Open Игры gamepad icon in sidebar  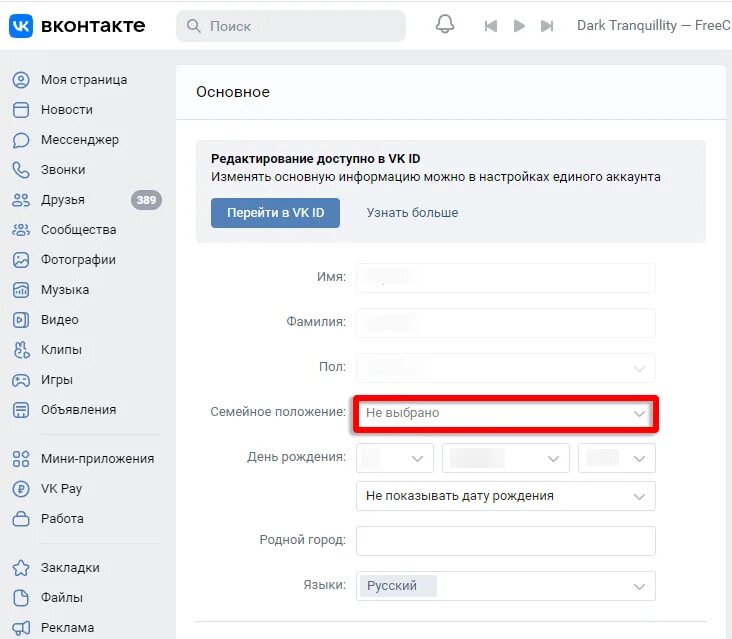pyautogui.click(x=21, y=380)
